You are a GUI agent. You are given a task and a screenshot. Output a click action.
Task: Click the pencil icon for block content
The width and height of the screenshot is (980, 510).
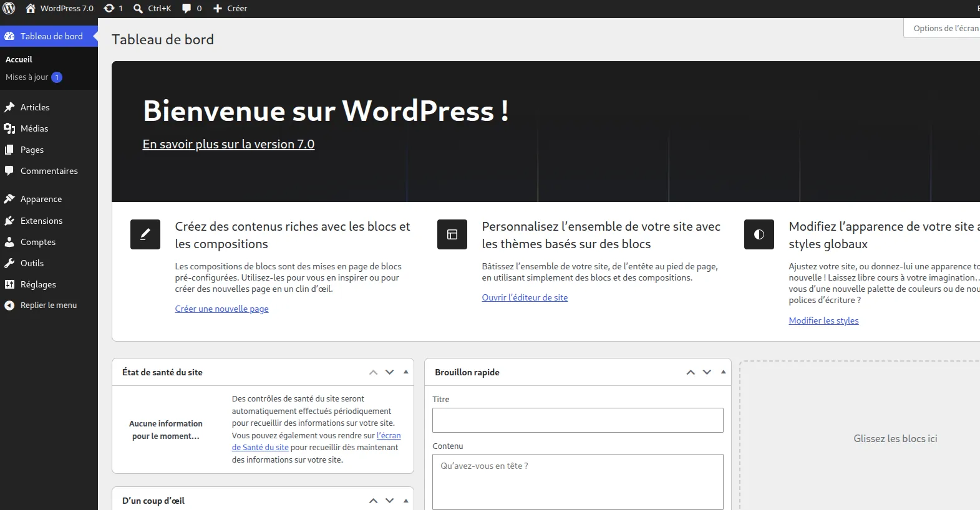(x=145, y=234)
